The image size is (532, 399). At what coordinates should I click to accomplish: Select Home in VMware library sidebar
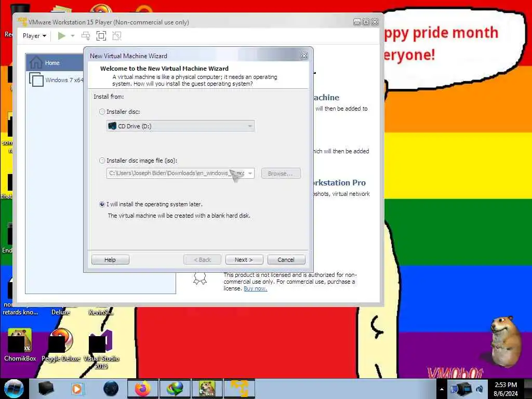(x=55, y=63)
